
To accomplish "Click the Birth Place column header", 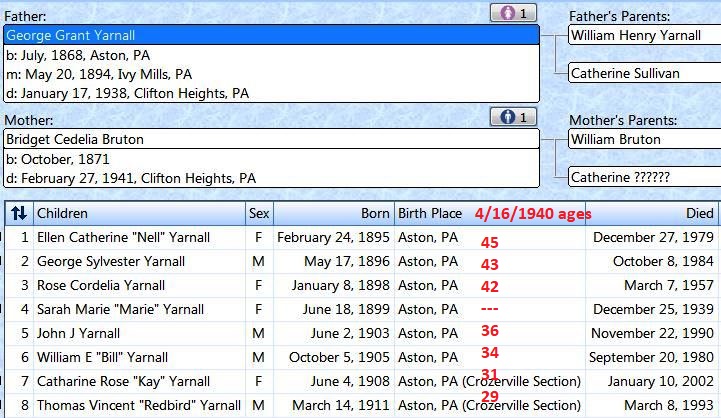I will [430, 213].
